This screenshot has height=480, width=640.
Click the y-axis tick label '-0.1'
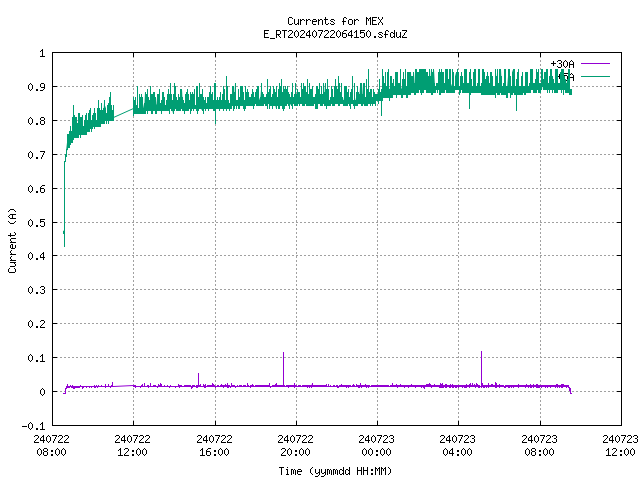tap(33, 426)
